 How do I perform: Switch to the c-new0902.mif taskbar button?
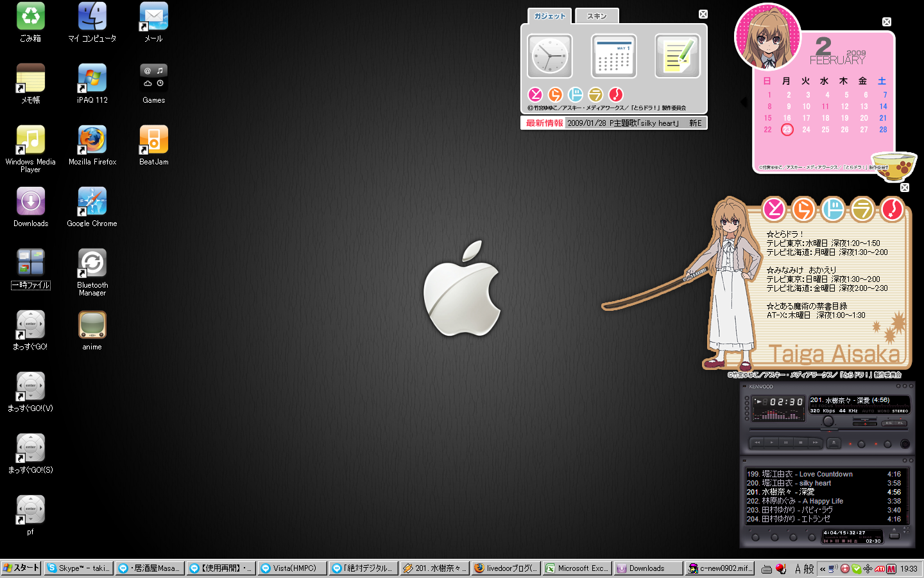pos(720,568)
